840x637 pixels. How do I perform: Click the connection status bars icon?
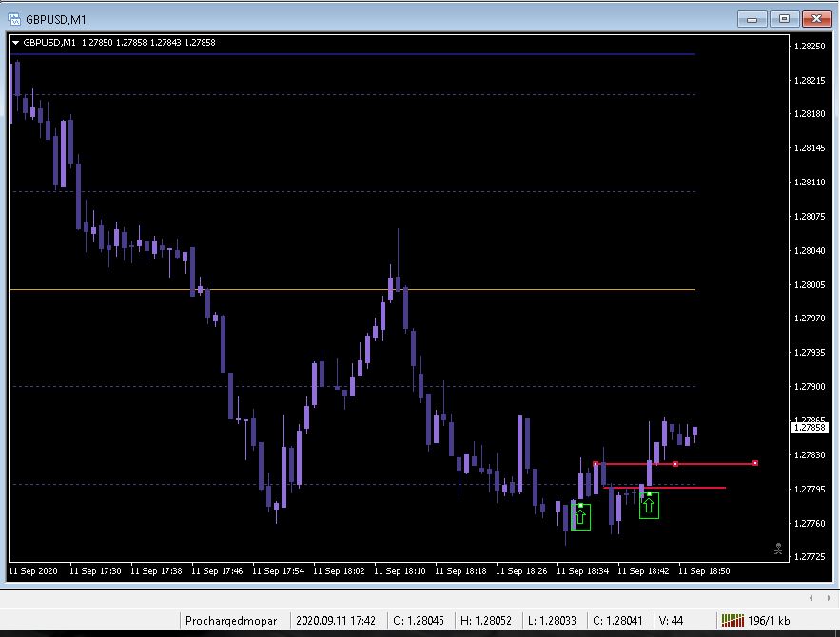point(733,621)
